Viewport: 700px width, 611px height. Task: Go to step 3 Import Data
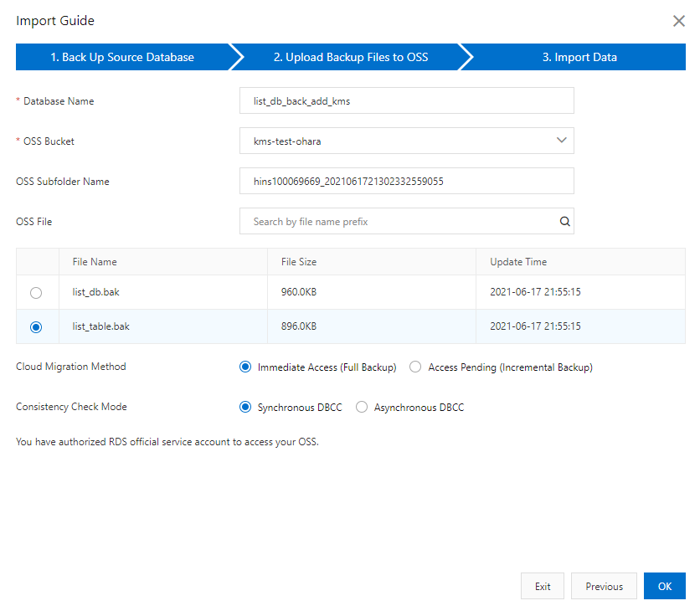pos(579,57)
